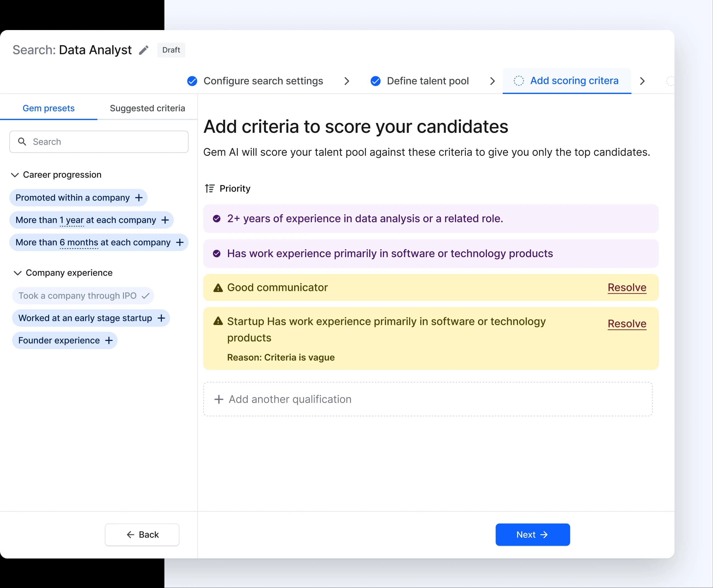Switch to Suggested criteria tab
Viewport: 713px width, 588px height.
(x=147, y=108)
